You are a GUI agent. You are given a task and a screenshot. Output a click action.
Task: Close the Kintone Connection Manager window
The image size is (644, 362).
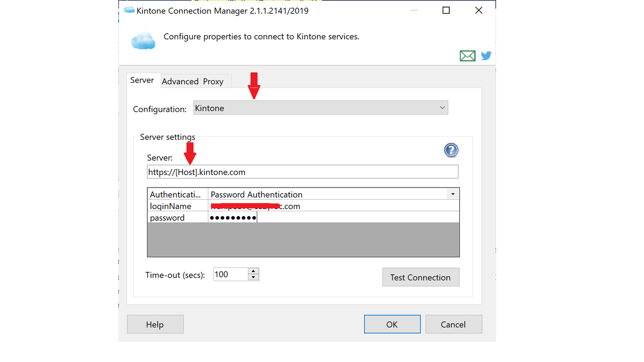[479, 10]
